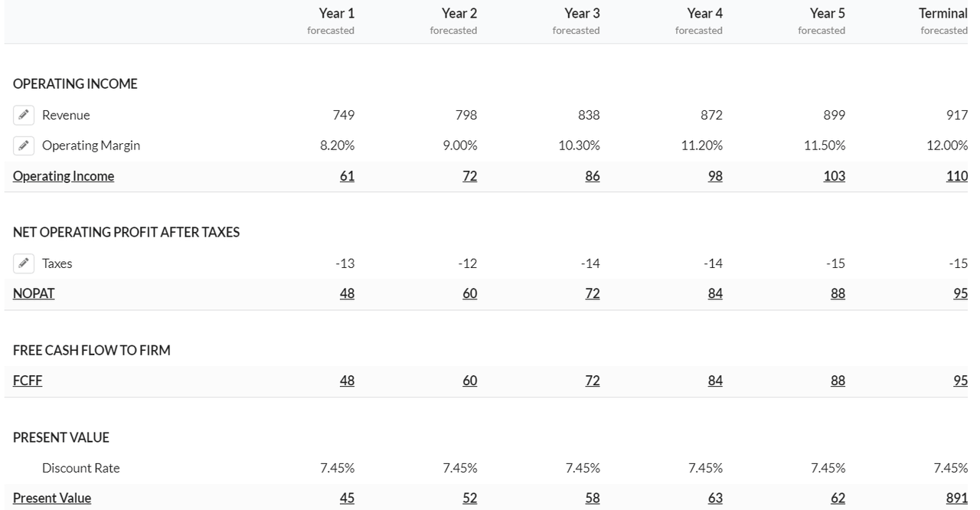
Task: Click the edit pencil next to Revenue
Action: [x=24, y=115]
